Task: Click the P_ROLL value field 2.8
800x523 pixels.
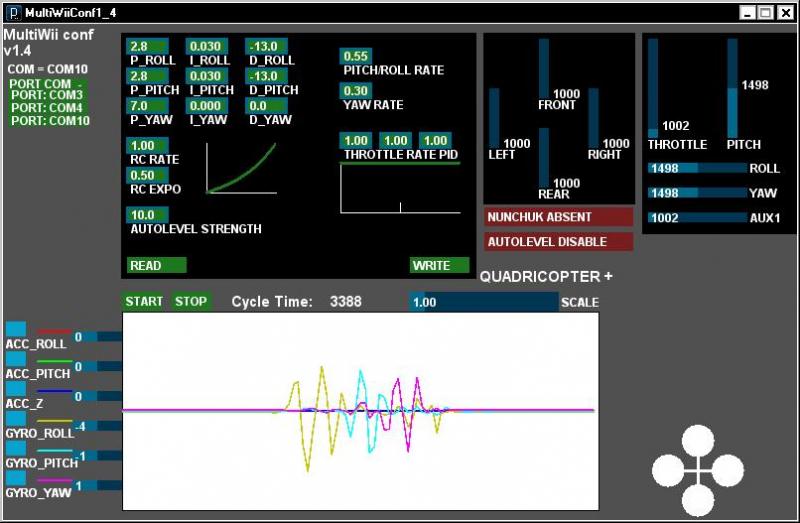Action: coord(147,46)
